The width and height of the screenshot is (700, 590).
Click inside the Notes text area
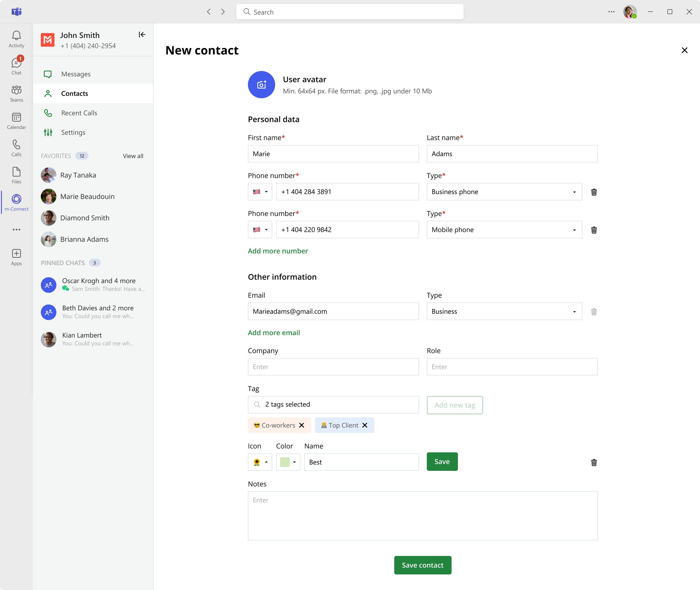[x=422, y=516]
